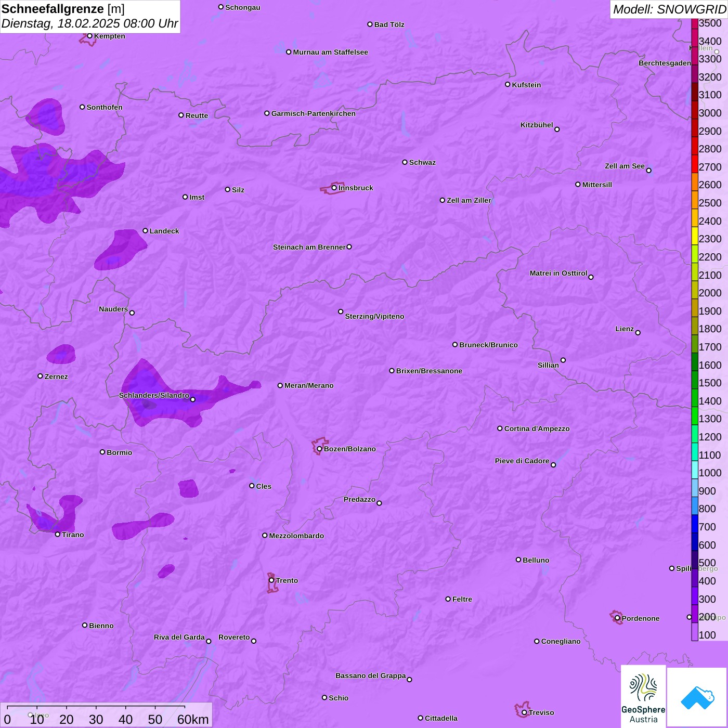The width and height of the screenshot is (728, 728).
Task: Click the "Steinach am Brenner" label
Action: 309,247
